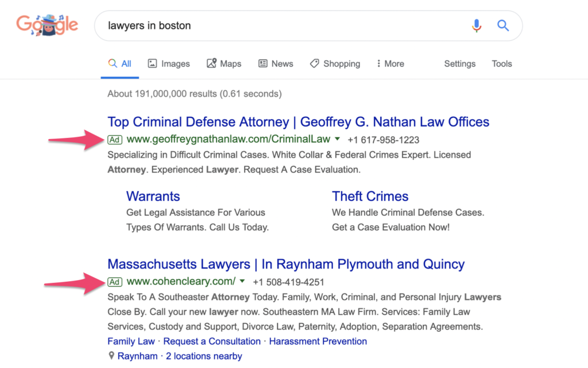The width and height of the screenshot is (588, 368).
Task: Click the blue magnifier search button
Action: 503,25
